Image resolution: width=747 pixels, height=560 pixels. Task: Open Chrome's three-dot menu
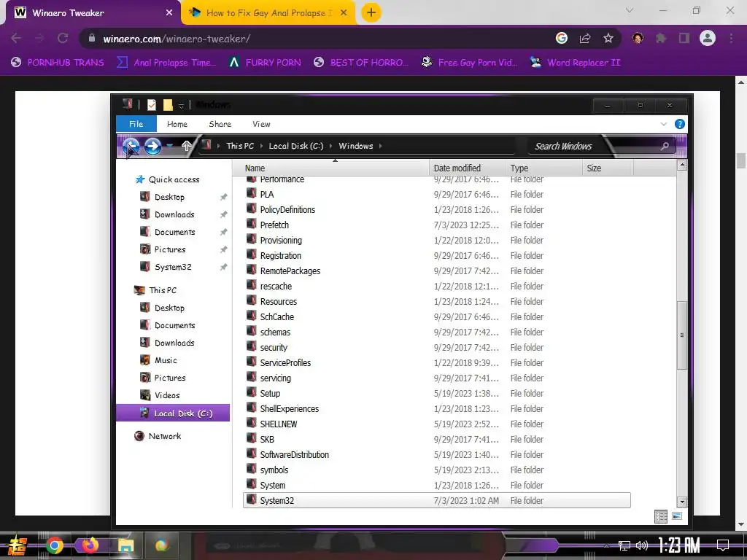731,38
